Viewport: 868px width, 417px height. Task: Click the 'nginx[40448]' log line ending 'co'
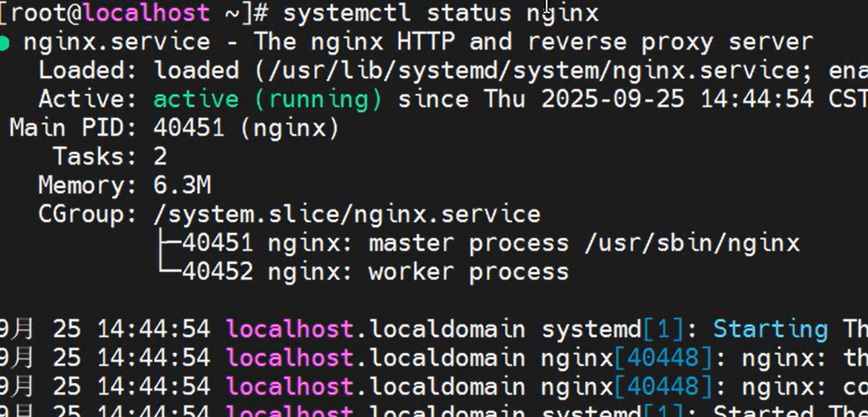(x=434, y=387)
